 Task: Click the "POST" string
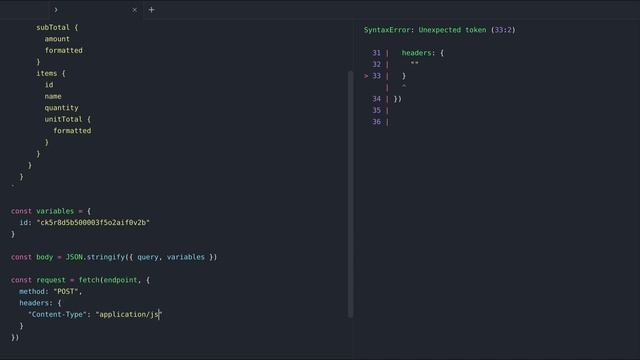(66, 291)
